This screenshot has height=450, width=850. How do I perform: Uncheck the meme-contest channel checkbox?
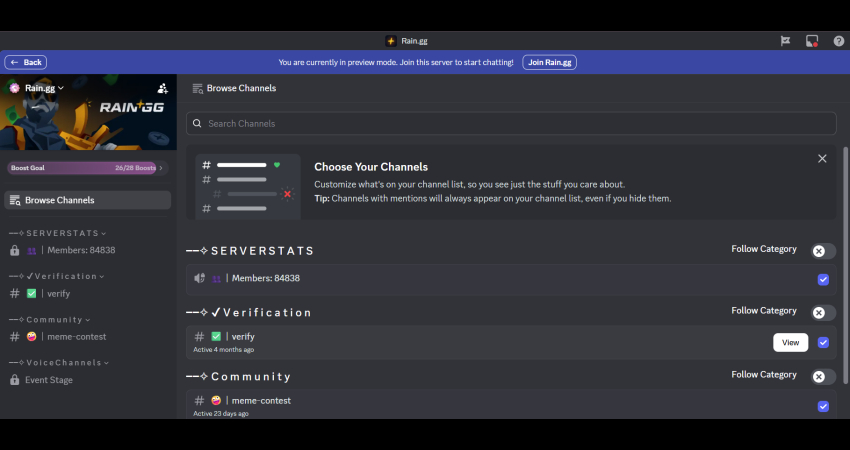[823, 406]
